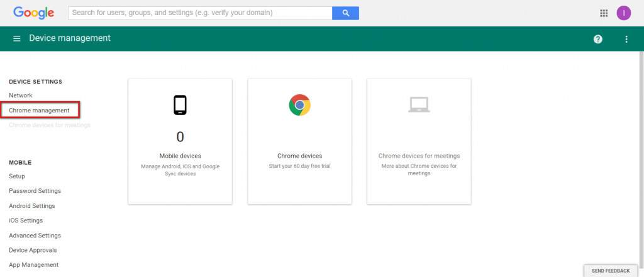This screenshot has height=277, width=644.
Task: Open the help question mark icon
Action: (x=598, y=39)
